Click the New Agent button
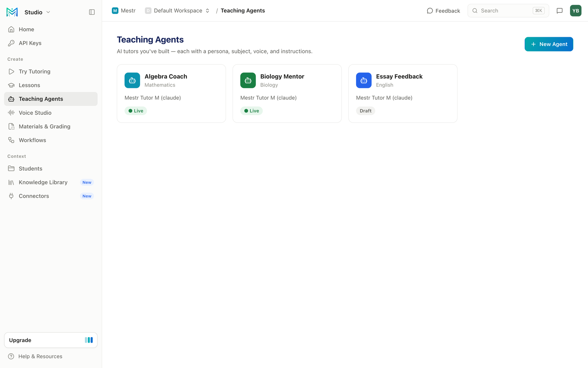This screenshot has height=368, width=588. [x=549, y=44]
